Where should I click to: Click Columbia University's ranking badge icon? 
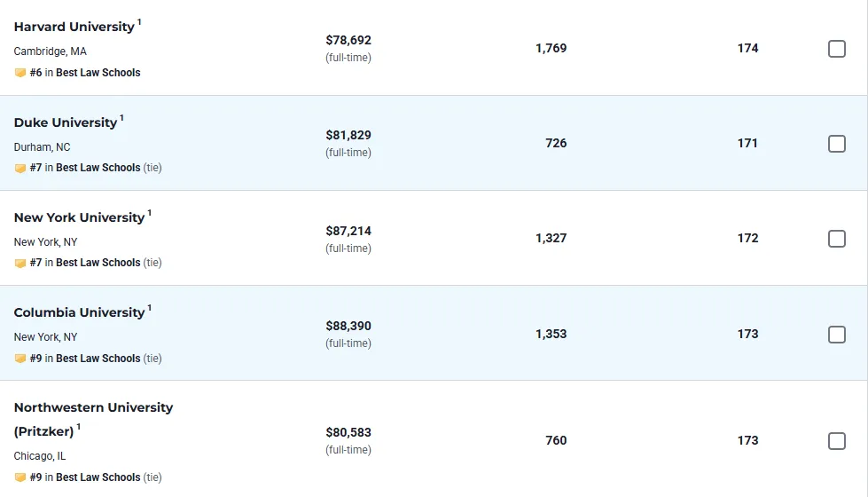coord(20,359)
